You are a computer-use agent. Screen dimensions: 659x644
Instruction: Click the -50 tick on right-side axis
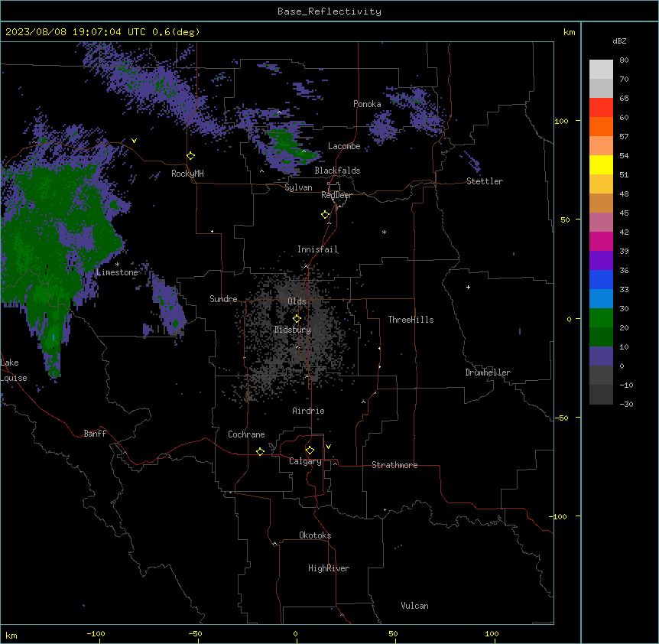[561, 418]
